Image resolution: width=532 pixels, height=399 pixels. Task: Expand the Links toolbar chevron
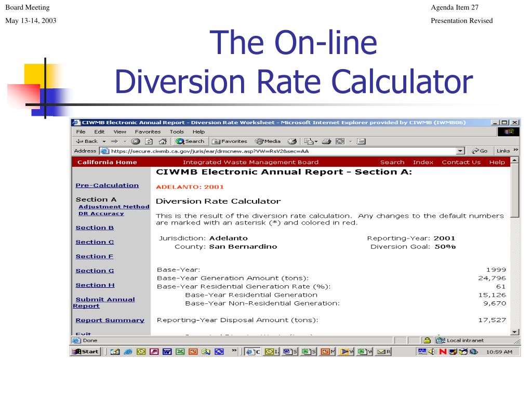pos(516,150)
